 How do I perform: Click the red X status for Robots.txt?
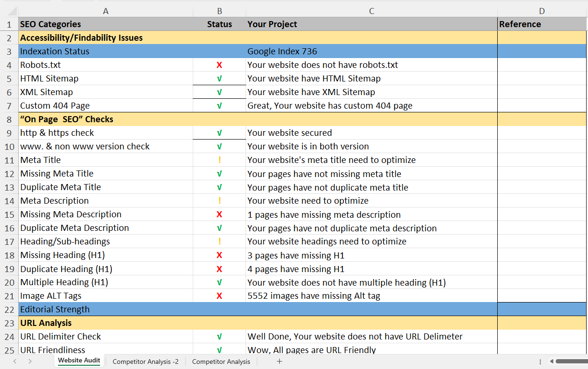(x=219, y=65)
